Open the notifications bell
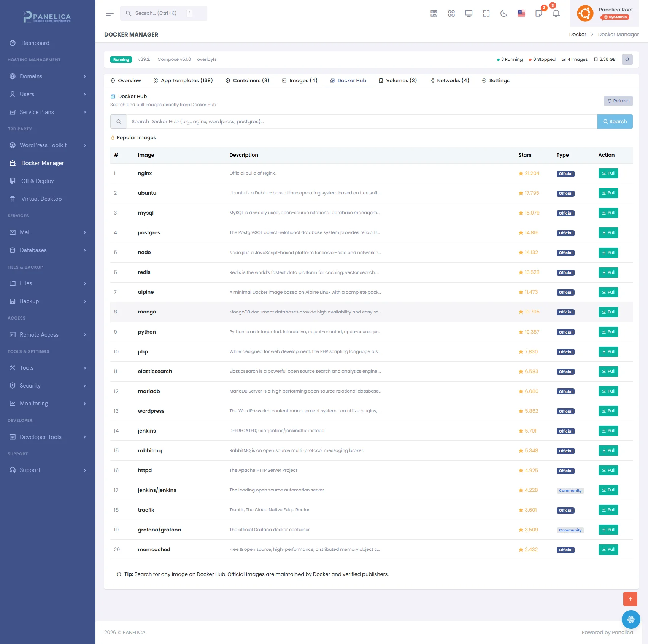Image resolution: width=648 pixels, height=644 pixels. [x=556, y=13]
